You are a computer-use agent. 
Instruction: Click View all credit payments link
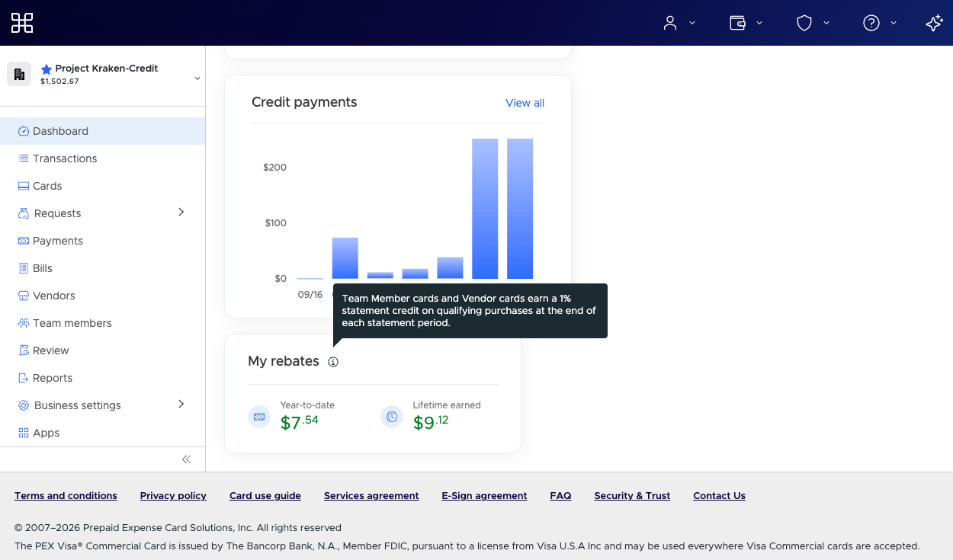pos(525,103)
